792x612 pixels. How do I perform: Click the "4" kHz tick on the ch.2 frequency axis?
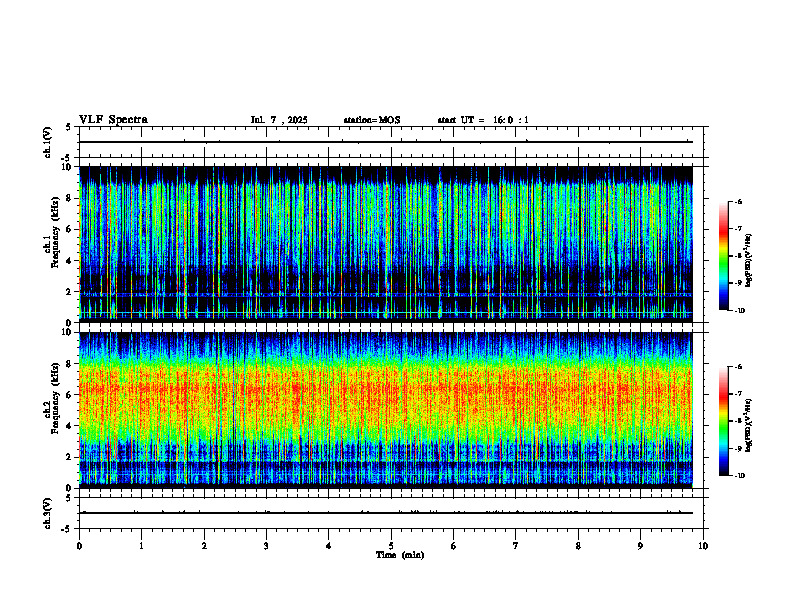[x=70, y=426]
